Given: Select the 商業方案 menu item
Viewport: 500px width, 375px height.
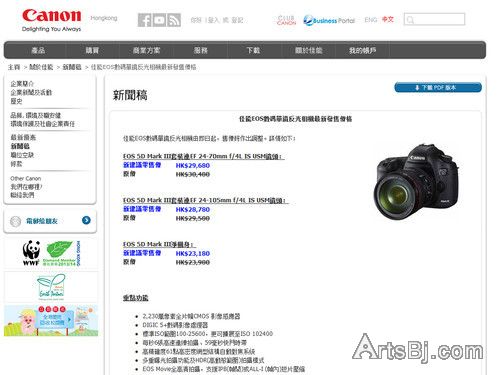Looking at the screenshot, I should pyautogui.click(x=146, y=50).
